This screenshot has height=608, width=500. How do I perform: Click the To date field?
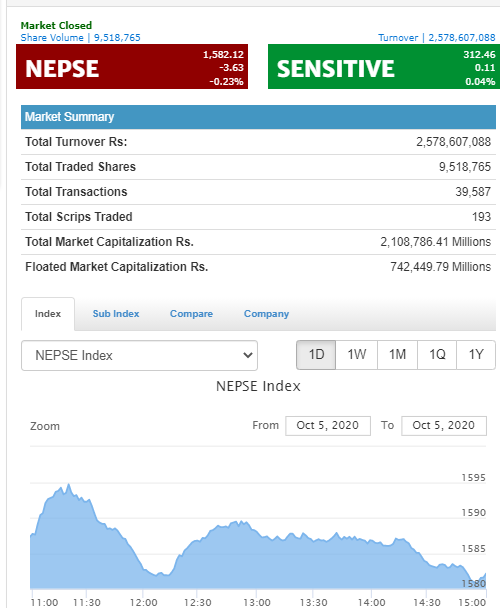pyautogui.click(x=444, y=425)
